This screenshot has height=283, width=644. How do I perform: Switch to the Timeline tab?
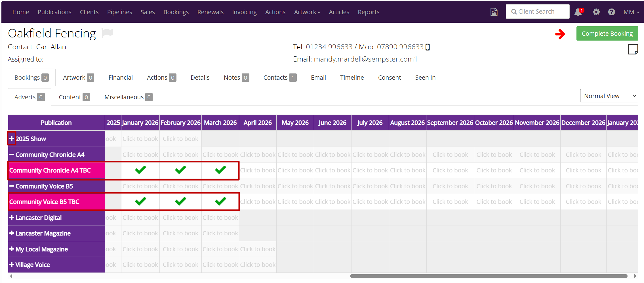[x=352, y=77]
